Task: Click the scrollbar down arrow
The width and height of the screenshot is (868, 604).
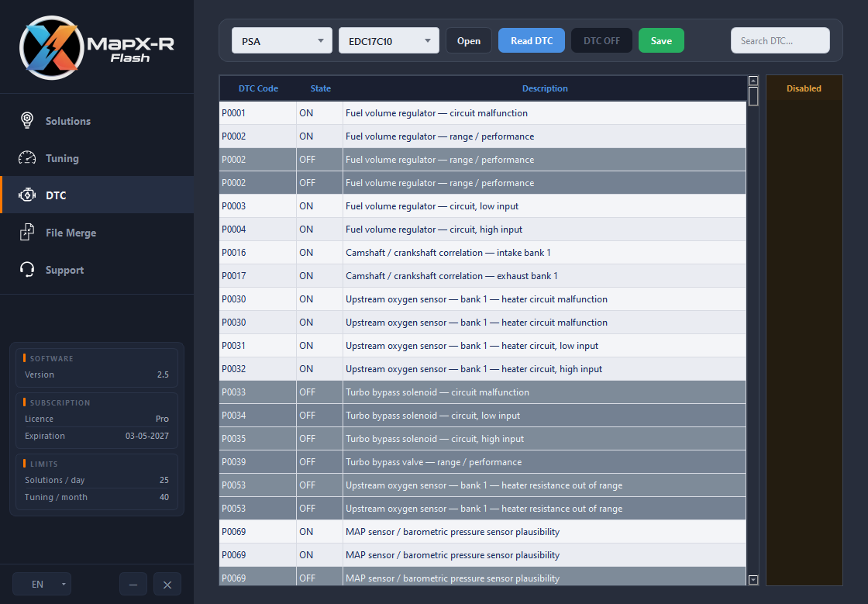Action: pyautogui.click(x=753, y=580)
